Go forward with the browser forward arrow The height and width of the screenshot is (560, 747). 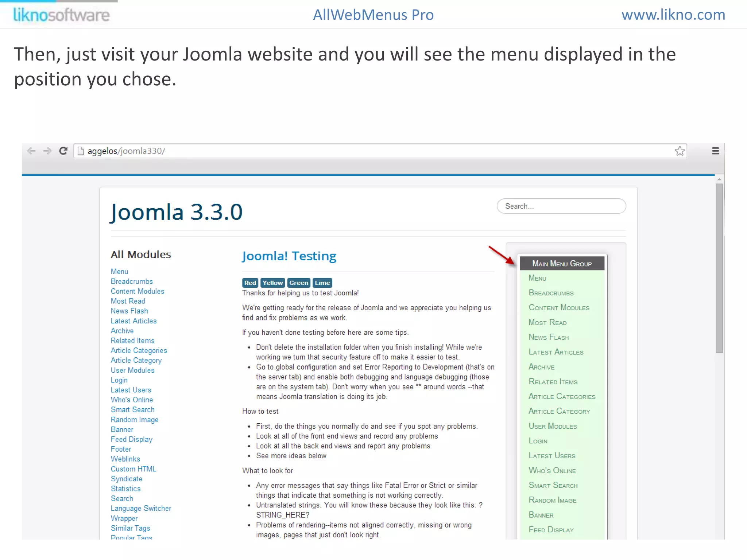tap(47, 151)
